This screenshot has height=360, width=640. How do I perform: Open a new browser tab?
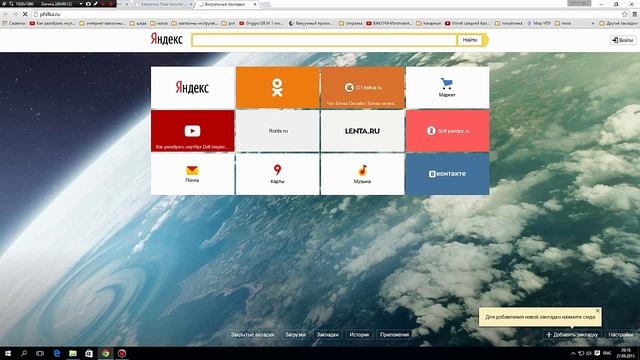point(266,4)
